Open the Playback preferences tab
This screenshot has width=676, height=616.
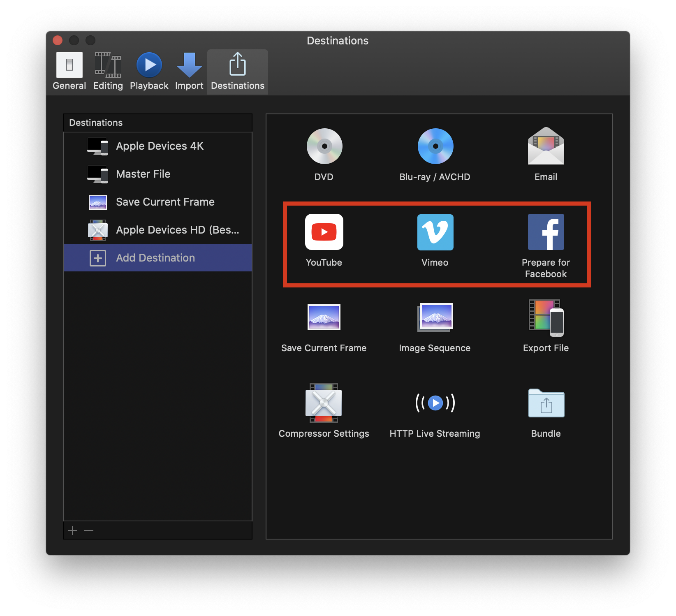click(x=149, y=71)
